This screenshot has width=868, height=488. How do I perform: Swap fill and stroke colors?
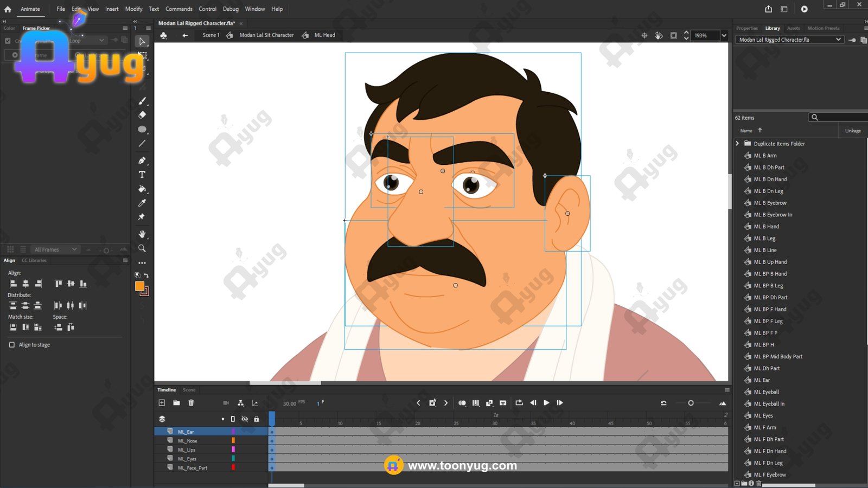pyautogui.click(x=146, y=275)
